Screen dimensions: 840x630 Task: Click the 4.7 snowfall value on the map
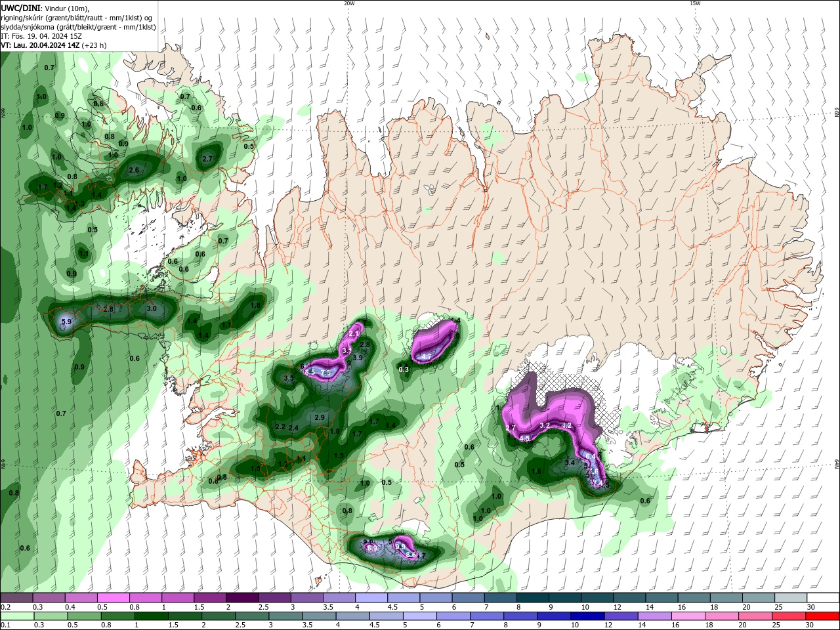[x=426, y=356]
